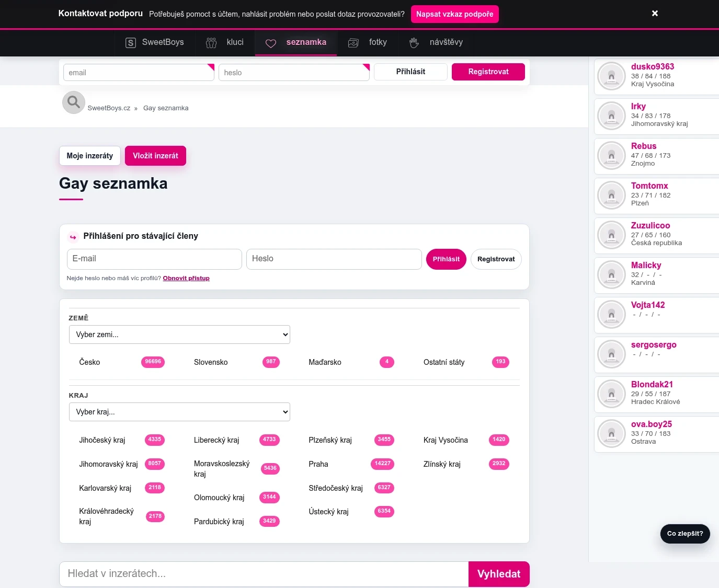Click 'Napsat vzkaz podpoře' button
Screen dimensions: 719x588
(x=455, y=14)
